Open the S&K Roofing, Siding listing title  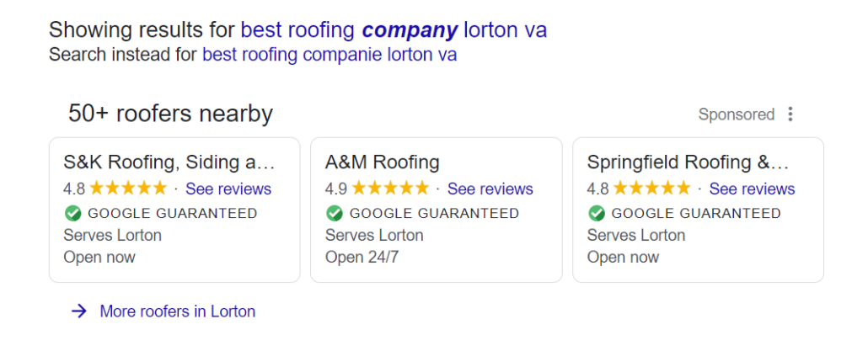tap(169, 162)
